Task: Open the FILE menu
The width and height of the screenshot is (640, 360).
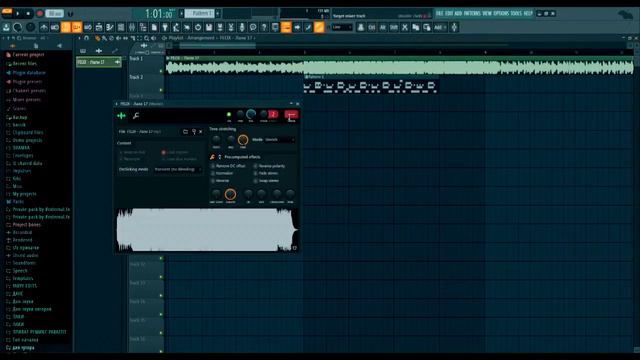Action: [440, 13]
